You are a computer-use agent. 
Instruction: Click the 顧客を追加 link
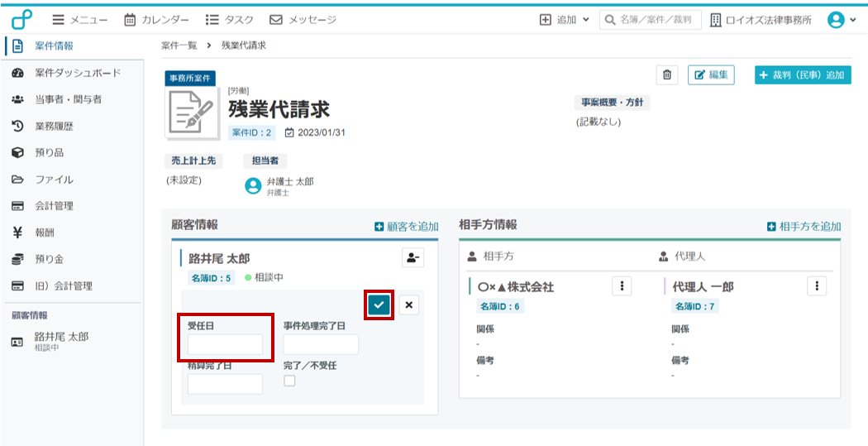tap(406, 226)
